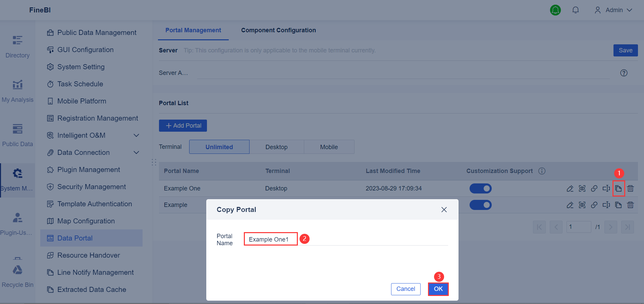Screen dimensions: 644x304
Task: Open Security Management menu item
Action: pyautogui.click(x=91, y=187)
